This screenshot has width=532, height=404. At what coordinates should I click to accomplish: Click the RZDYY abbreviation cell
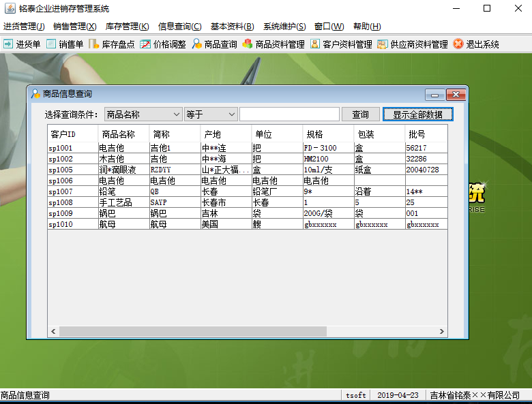tap(175, 170)
